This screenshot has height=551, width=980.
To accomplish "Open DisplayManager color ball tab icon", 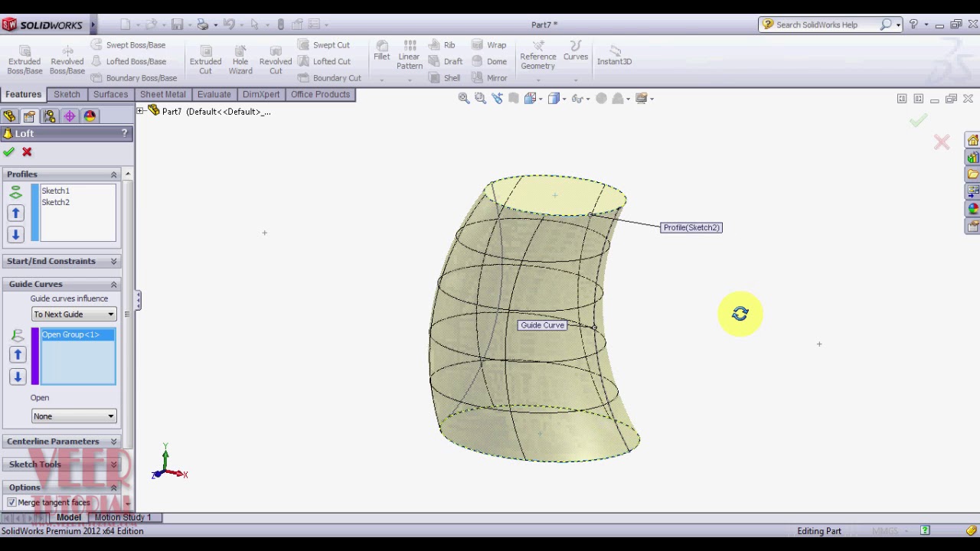I will pyautogui.click(x=90, y=116).
